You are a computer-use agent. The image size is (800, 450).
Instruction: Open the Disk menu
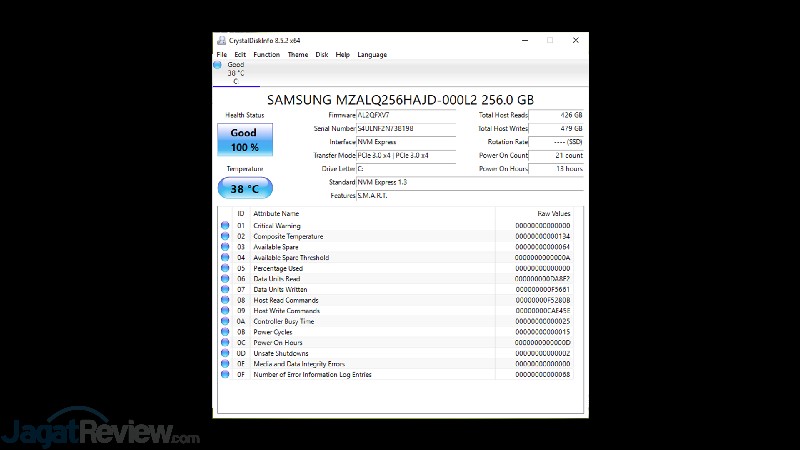coord(322,55)
